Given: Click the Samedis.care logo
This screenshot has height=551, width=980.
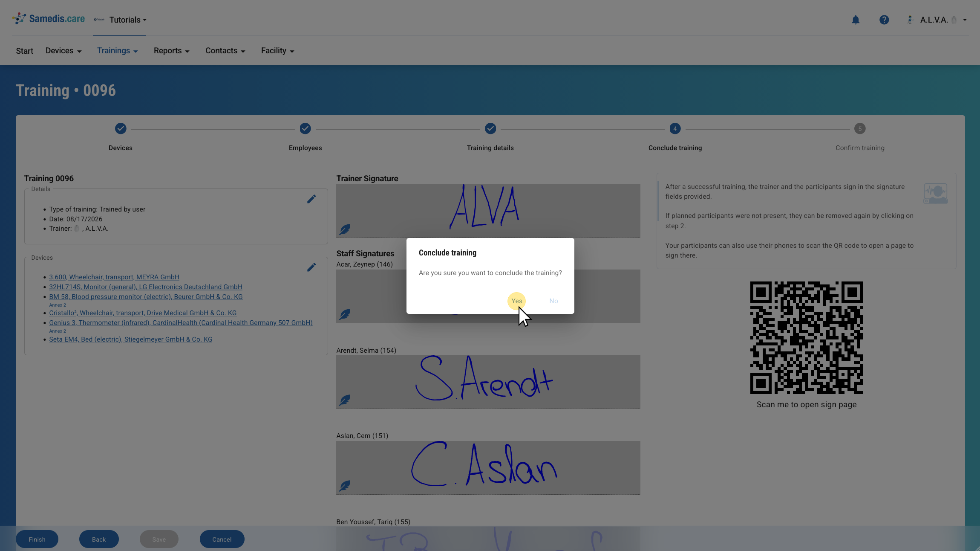Looking at the screenshot, I should 48,19.
